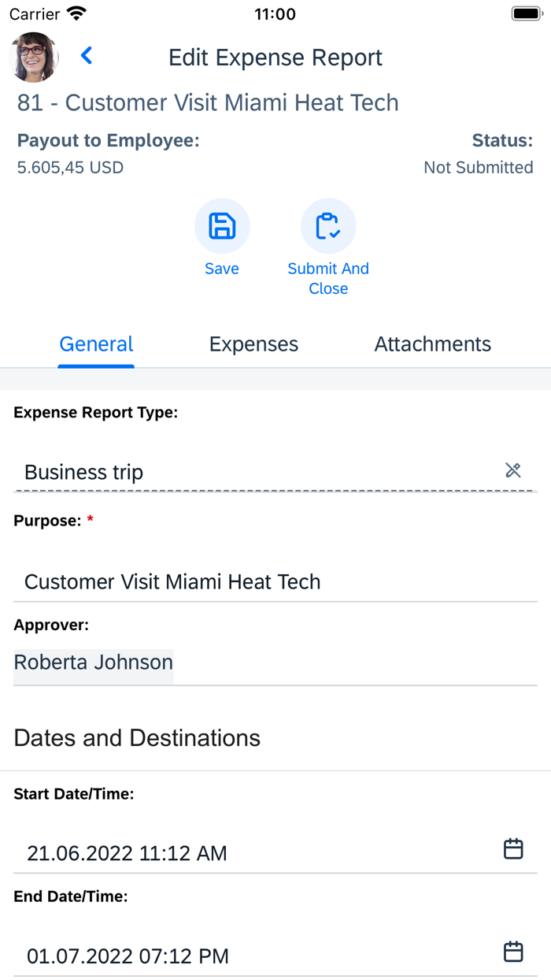Open the Start Date calendar picker icon

click(x=513, y=848)
